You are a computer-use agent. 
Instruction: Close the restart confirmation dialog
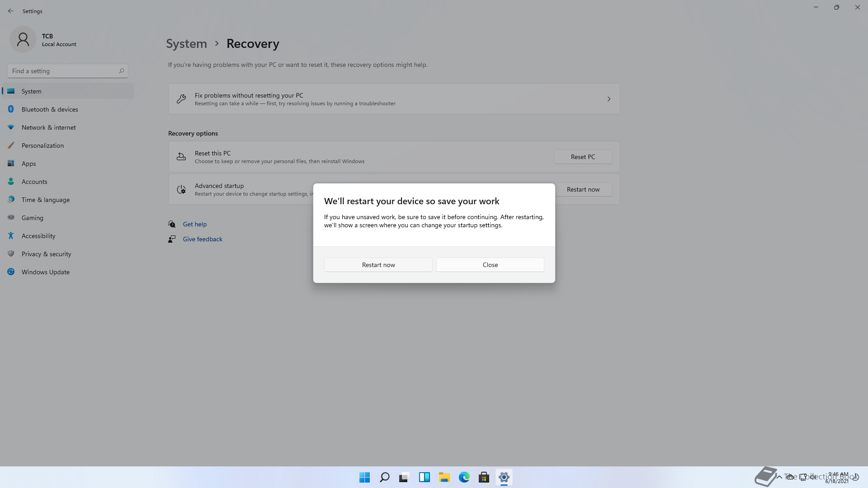(490, 265)
